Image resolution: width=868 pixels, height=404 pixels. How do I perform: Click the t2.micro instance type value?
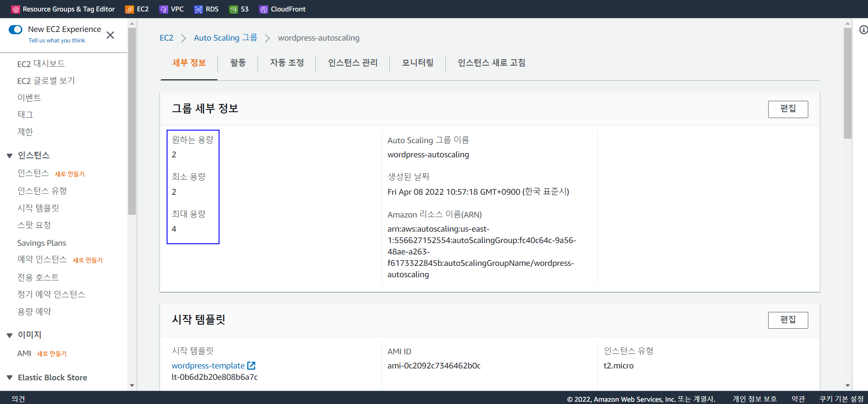[x=619, y=366]
